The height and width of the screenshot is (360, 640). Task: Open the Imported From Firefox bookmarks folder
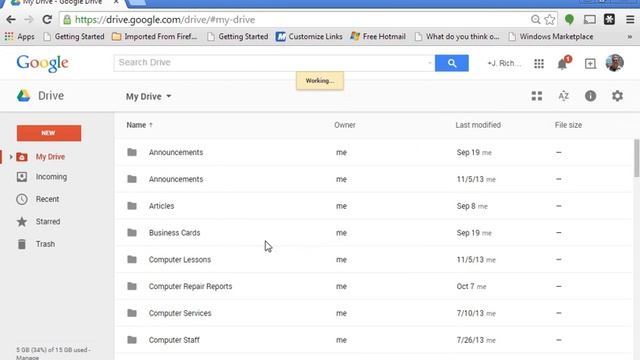point(154,37)
